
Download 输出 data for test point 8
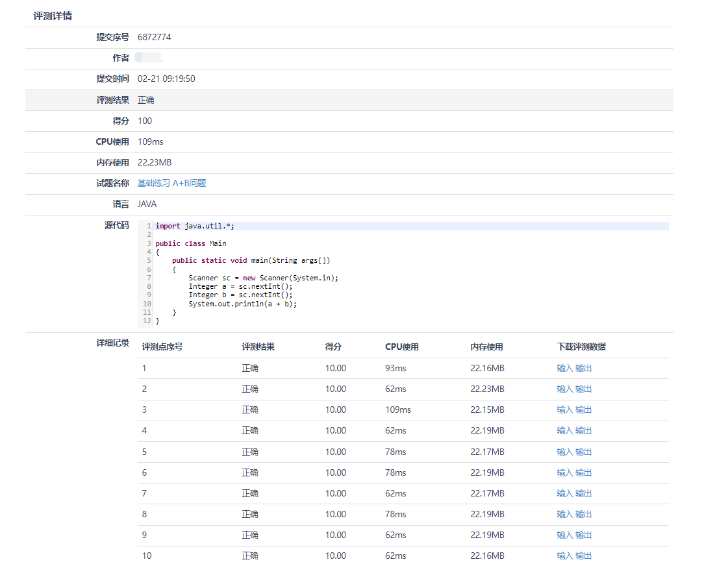[584, 515]
